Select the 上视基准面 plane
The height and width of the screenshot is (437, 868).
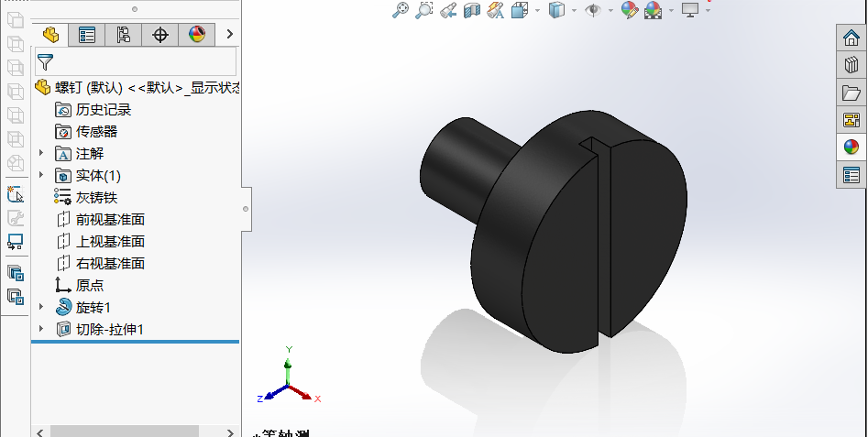(100, 242)
